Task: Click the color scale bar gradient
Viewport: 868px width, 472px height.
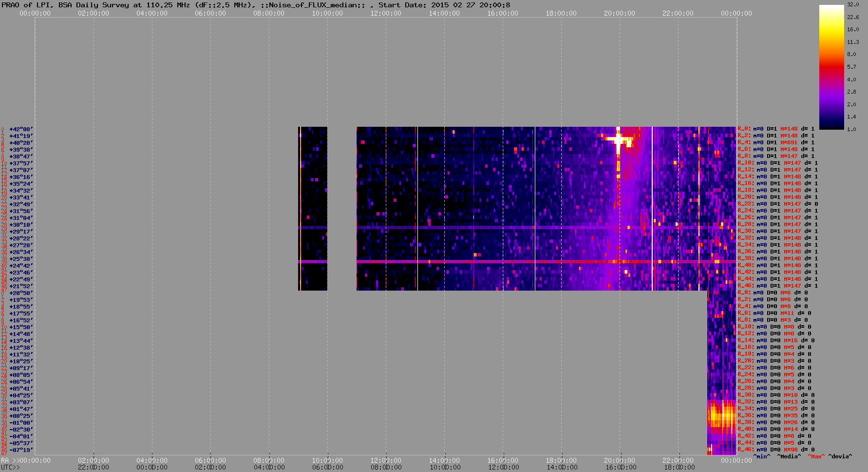Action: click(831, 67)
